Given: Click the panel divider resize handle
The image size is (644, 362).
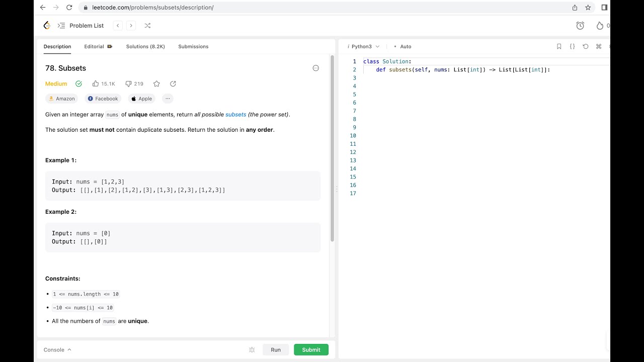Looking at the screenshot, I should (337, 189).
